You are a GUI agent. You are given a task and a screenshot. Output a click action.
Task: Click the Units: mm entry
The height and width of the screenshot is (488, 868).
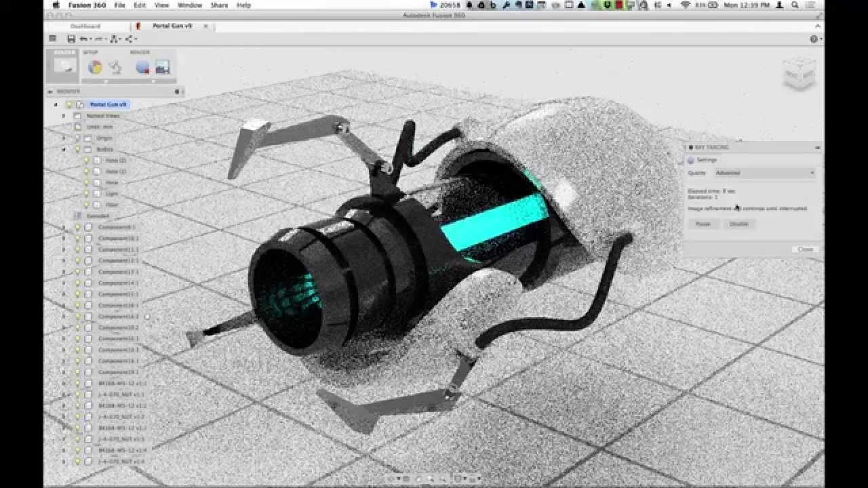pyautogui.click(x=99, y=127)
